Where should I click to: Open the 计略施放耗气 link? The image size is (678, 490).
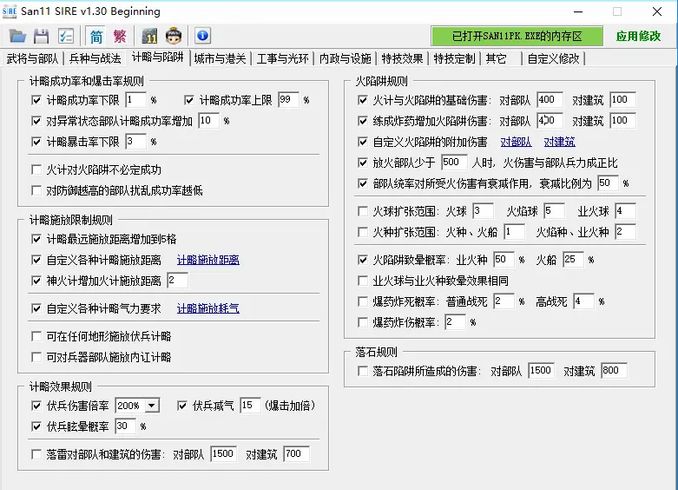[x=208, y=309]
